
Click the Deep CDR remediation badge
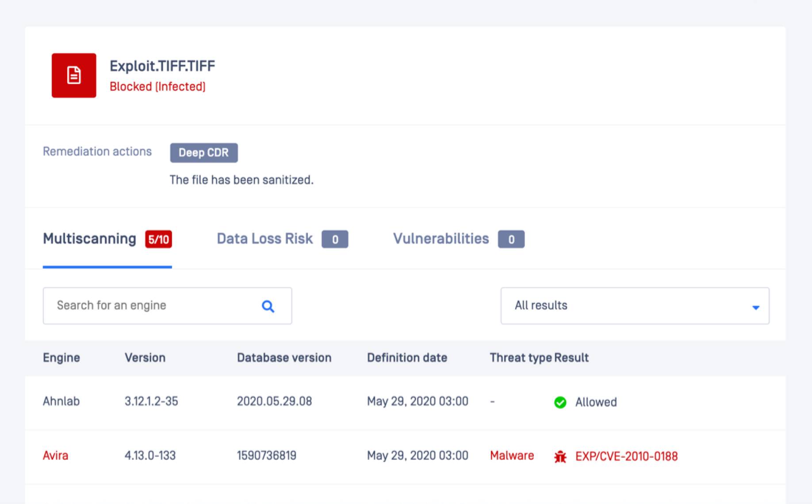[204, 153]
